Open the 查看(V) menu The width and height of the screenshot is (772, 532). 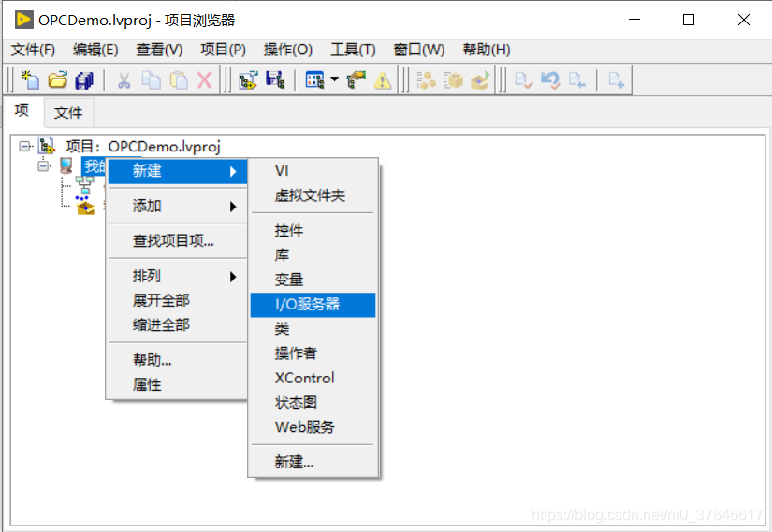pyautogui.click(x=159, y=50)
